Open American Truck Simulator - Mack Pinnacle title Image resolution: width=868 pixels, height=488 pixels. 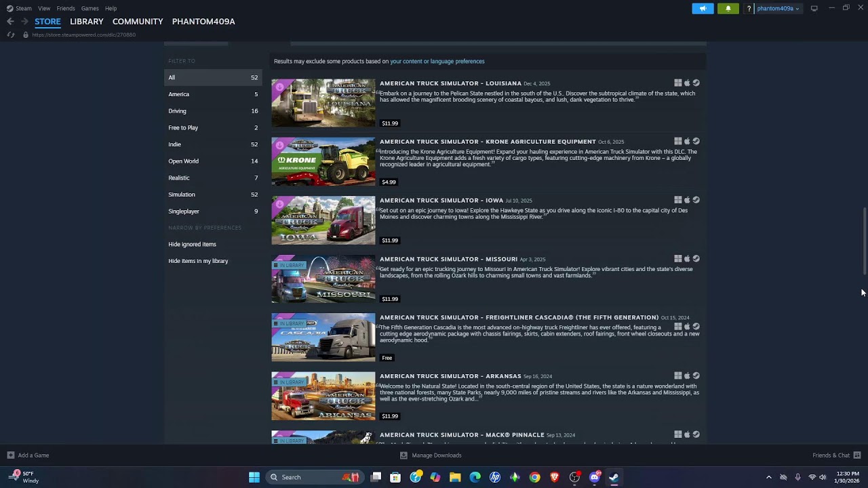point(462,434)
